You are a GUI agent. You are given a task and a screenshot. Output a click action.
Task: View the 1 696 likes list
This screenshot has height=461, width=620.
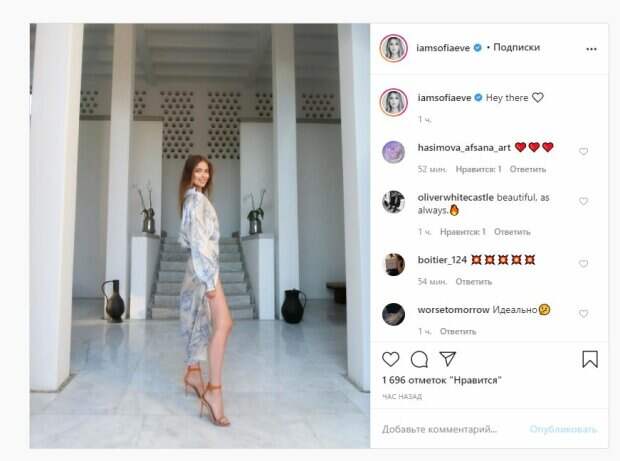pos(442,380)
